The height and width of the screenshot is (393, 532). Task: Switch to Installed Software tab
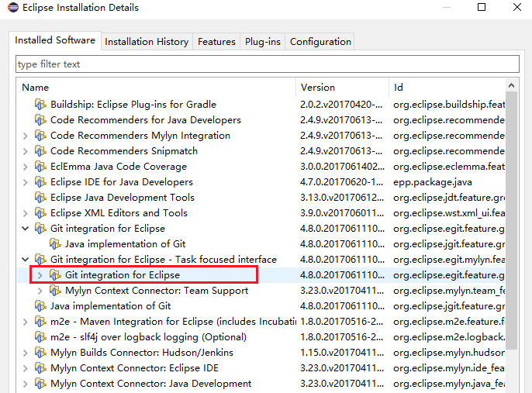[55, 40]
